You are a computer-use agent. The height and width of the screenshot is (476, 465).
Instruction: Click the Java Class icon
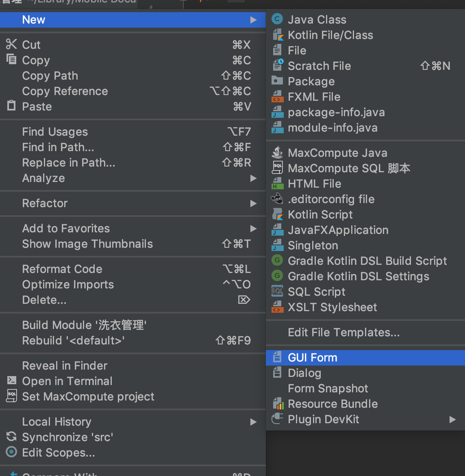(x=277, y=19)
